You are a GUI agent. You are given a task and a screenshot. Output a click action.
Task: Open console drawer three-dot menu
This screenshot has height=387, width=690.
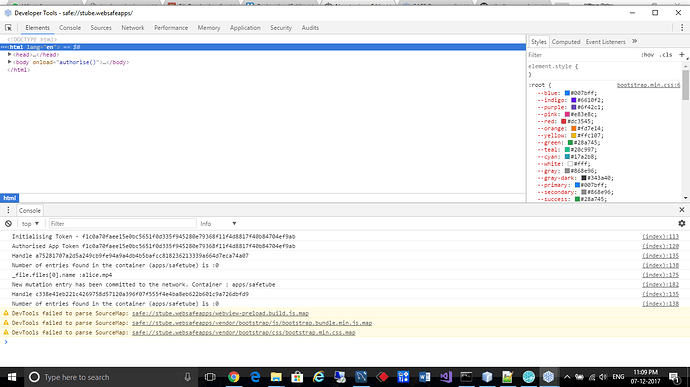[x=8, y=210]
